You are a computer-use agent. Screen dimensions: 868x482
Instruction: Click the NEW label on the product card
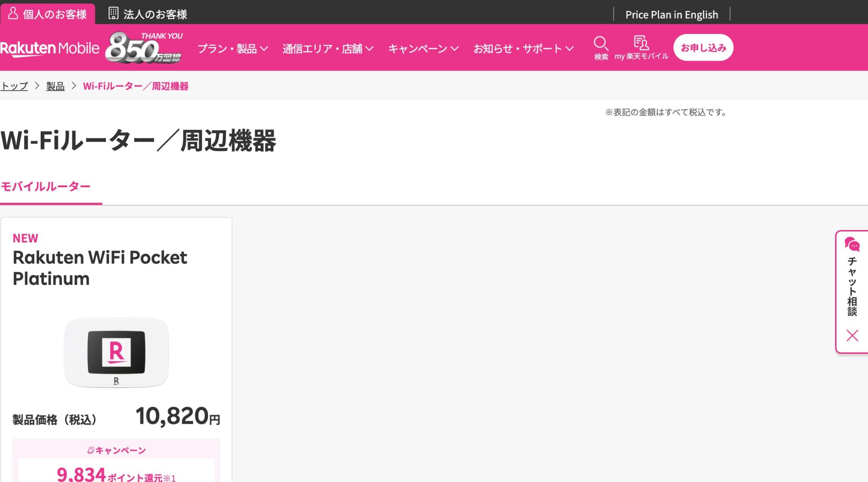25,238
